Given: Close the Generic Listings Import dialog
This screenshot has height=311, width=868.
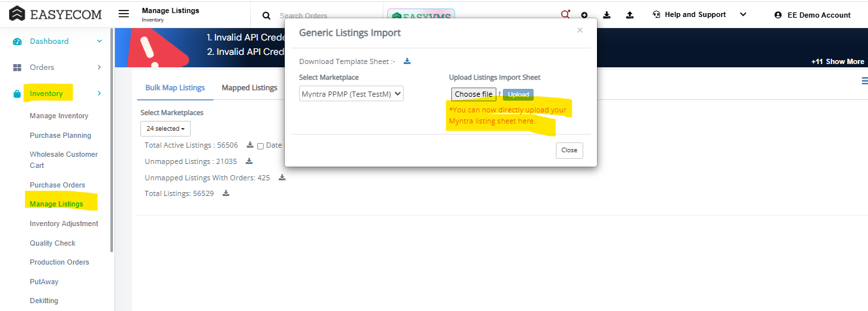Looking at the screenshot, I should point(570,150).
